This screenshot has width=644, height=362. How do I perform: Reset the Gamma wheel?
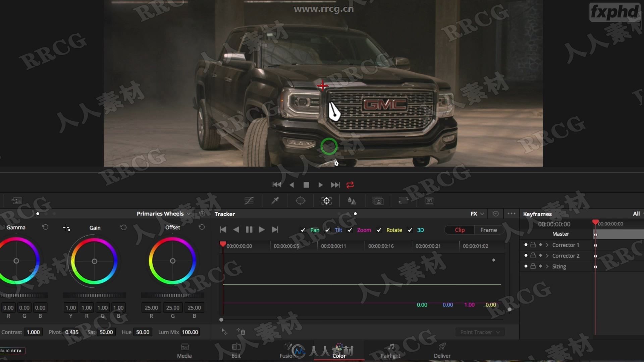[x=45, y=227]
